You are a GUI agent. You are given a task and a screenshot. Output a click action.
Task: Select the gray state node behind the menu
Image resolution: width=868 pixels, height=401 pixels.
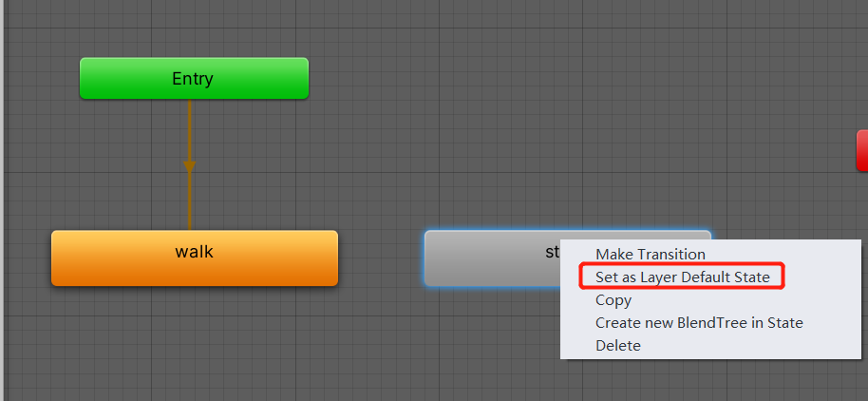coord(493,258)
